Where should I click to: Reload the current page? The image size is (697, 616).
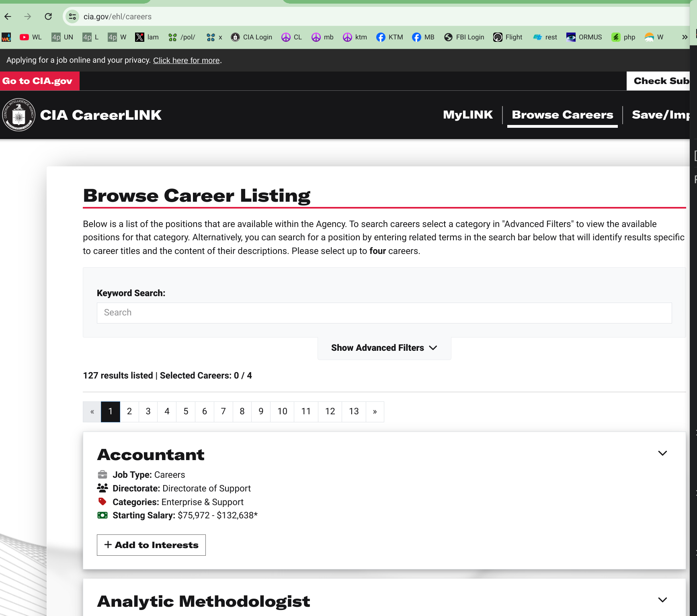[x=48, y=16]
